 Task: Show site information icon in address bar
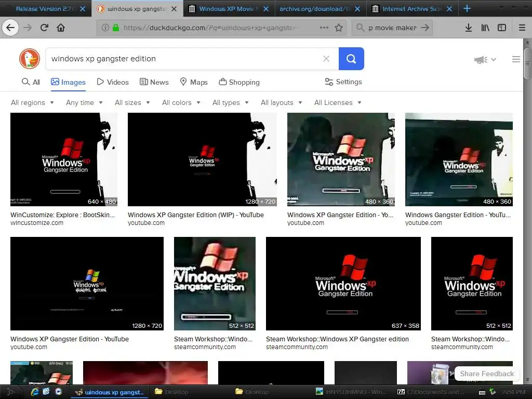point(105,28)
